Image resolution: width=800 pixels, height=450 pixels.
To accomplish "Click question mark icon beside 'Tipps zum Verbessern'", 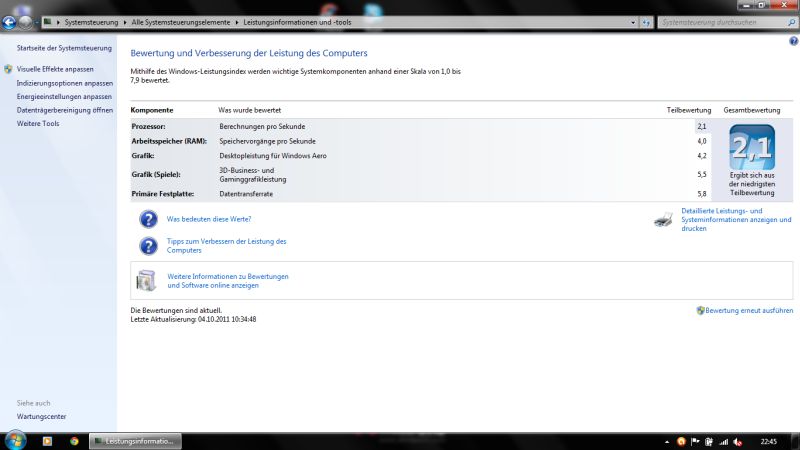I will (x=148, y=246).
